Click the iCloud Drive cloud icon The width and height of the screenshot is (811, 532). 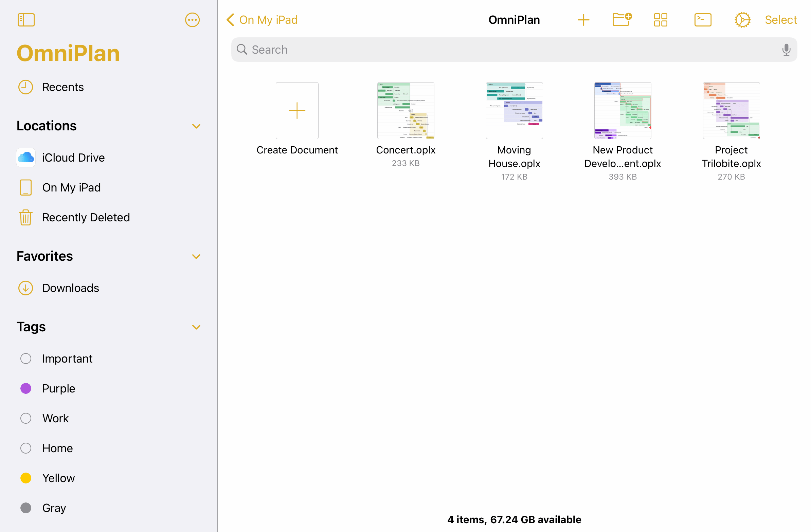[x=26, y=158]
